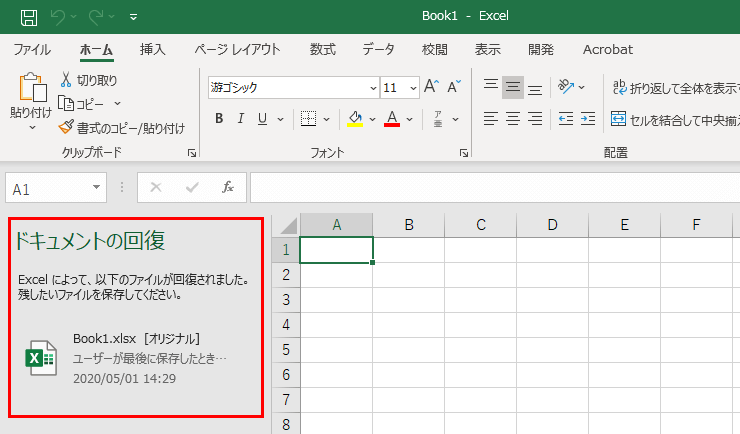Click the borders icon
This screenshot has height=434, width=740.
click(x=309, y=118)
